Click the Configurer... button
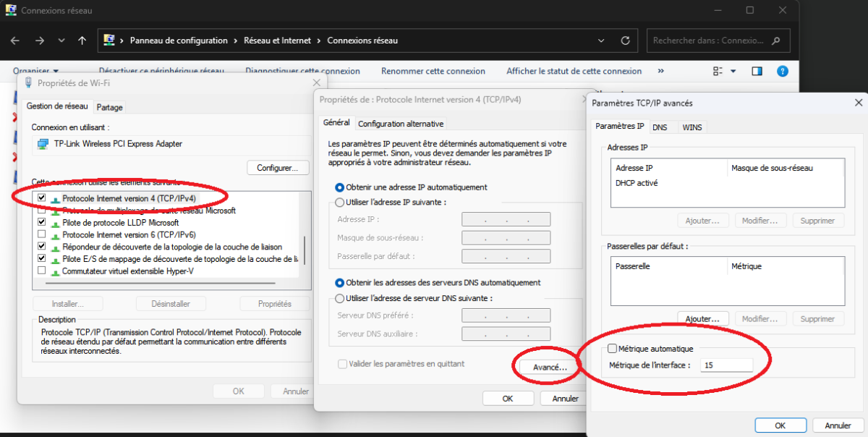The height and width of the screenshot is (437, 868). point(278,167)
